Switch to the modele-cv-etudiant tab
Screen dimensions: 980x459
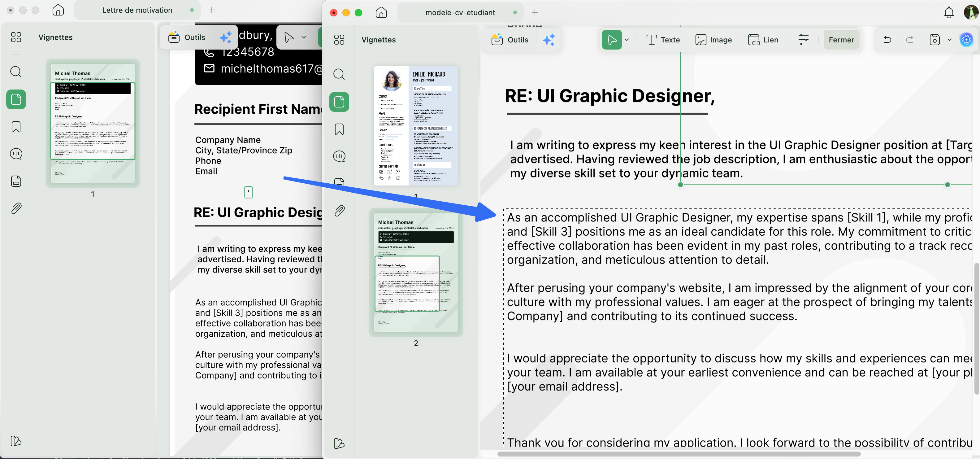[x=460, y=13]
